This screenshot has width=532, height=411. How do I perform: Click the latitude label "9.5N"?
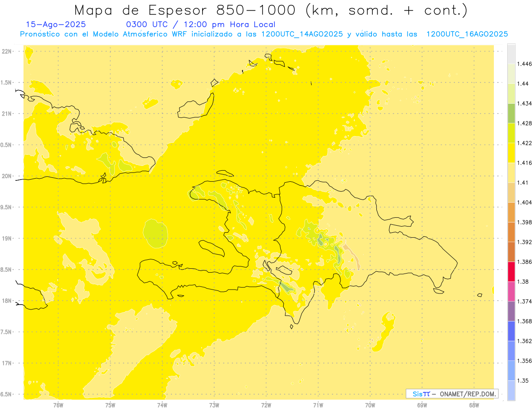click(x=7, y=207)
